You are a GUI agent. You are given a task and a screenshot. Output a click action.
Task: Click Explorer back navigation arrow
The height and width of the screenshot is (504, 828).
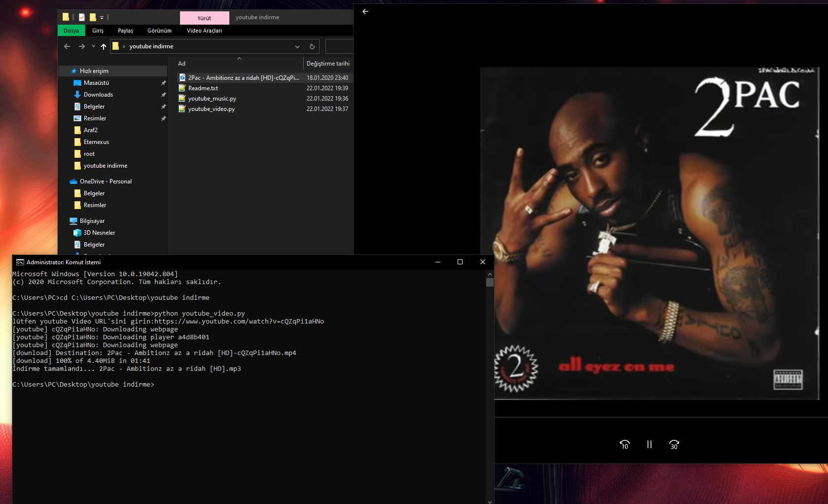point(67,46)
